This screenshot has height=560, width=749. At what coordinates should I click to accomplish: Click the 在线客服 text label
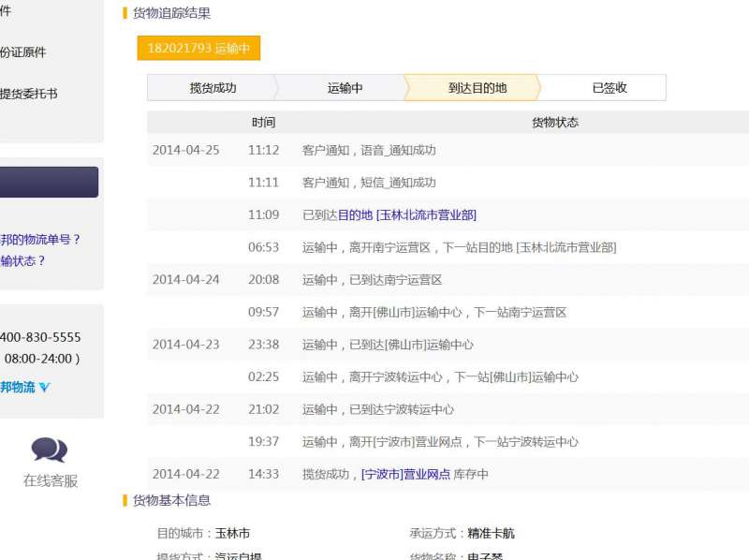(51, 481)
